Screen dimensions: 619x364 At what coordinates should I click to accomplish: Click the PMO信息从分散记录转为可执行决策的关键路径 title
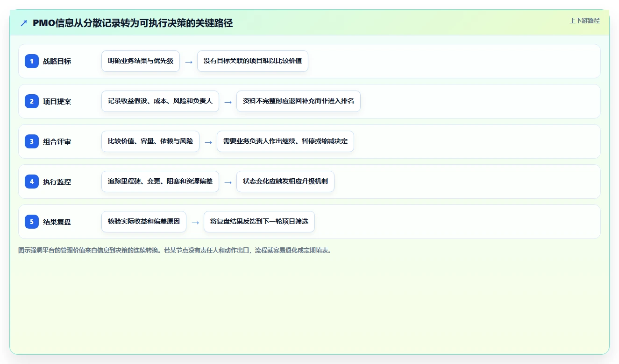(133, 23)
